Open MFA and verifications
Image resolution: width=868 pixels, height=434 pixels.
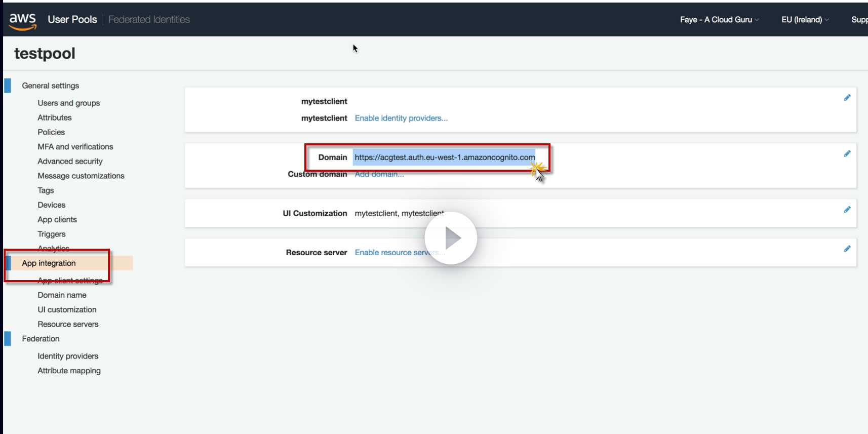[x=75, y=147]
